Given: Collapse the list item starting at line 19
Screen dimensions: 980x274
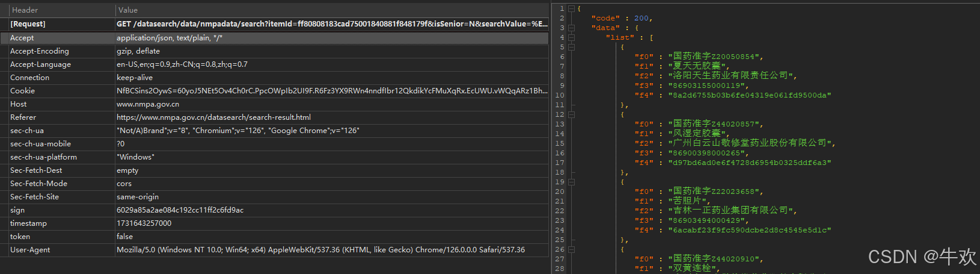Looking at the screenshot, I should pyautogui.click(x=571, y=182).
